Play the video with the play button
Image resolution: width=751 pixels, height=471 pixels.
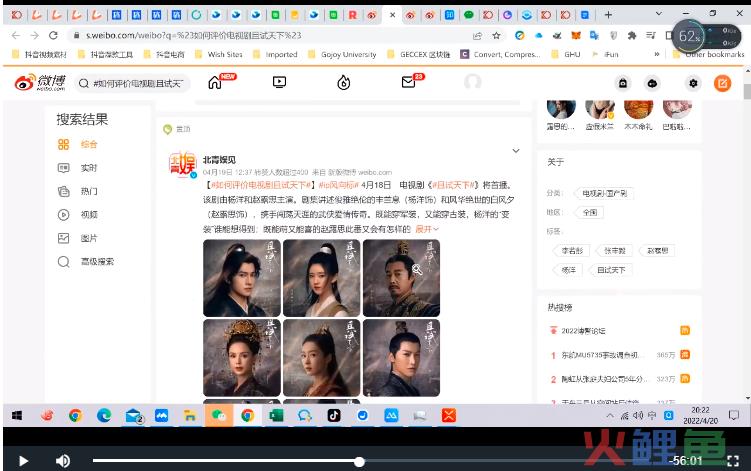tap(23, 461)
